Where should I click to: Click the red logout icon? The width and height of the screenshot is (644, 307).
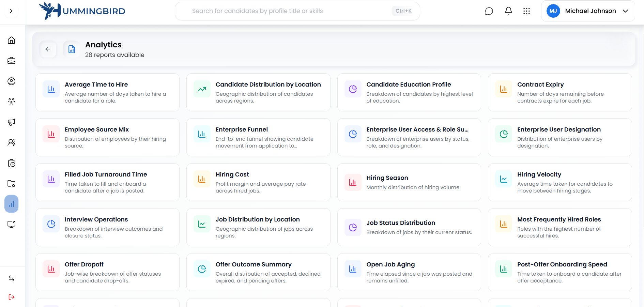pyautogui.click(x=12, y=297)
